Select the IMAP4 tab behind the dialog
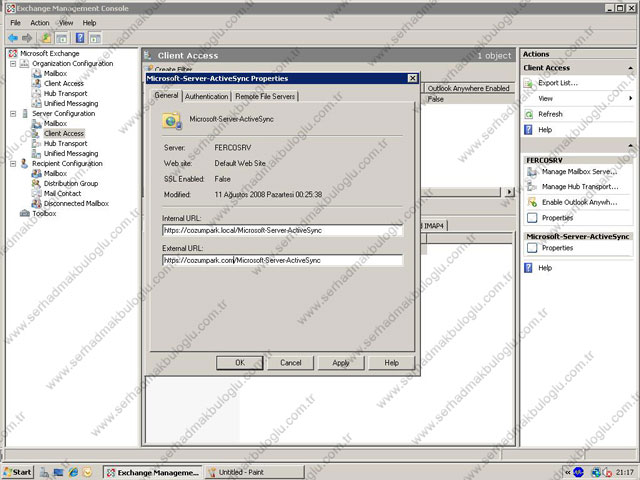640x480 pixels. (x=433, y=226)
